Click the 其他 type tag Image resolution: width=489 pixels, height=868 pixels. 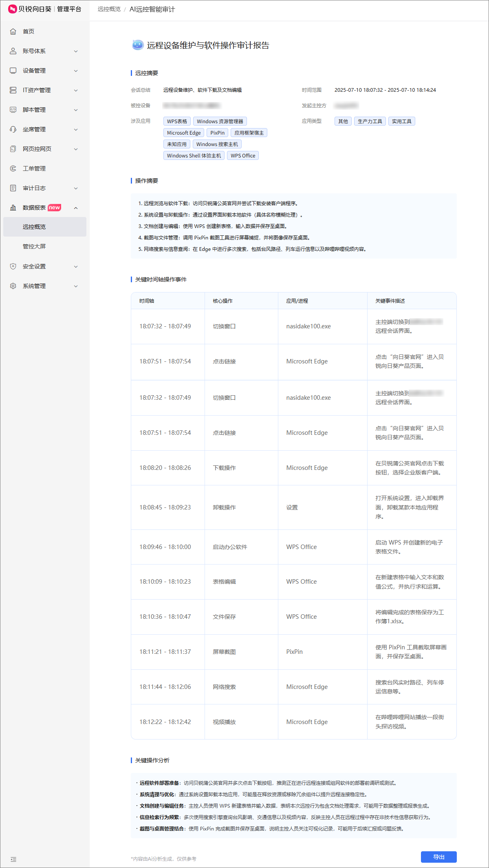coord(343,121)
